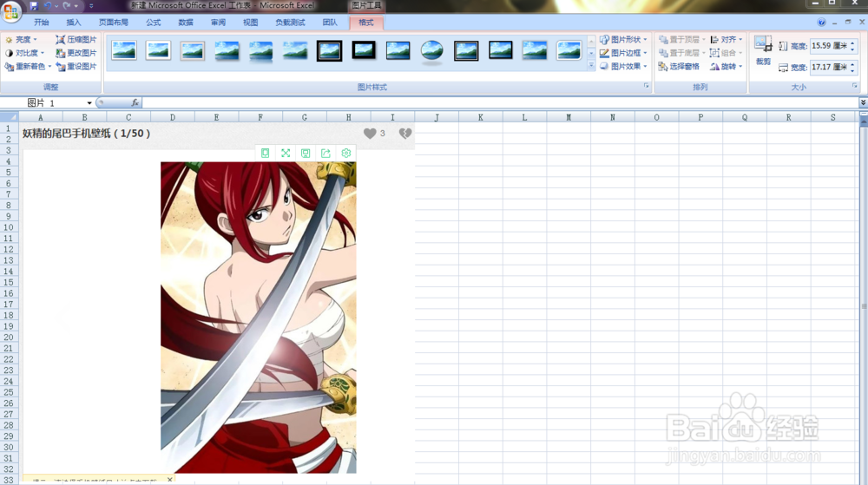This screenshot has width=868, height=485.
Task: Open the 图片效果 picture effects dropdown
Action: 623,66
